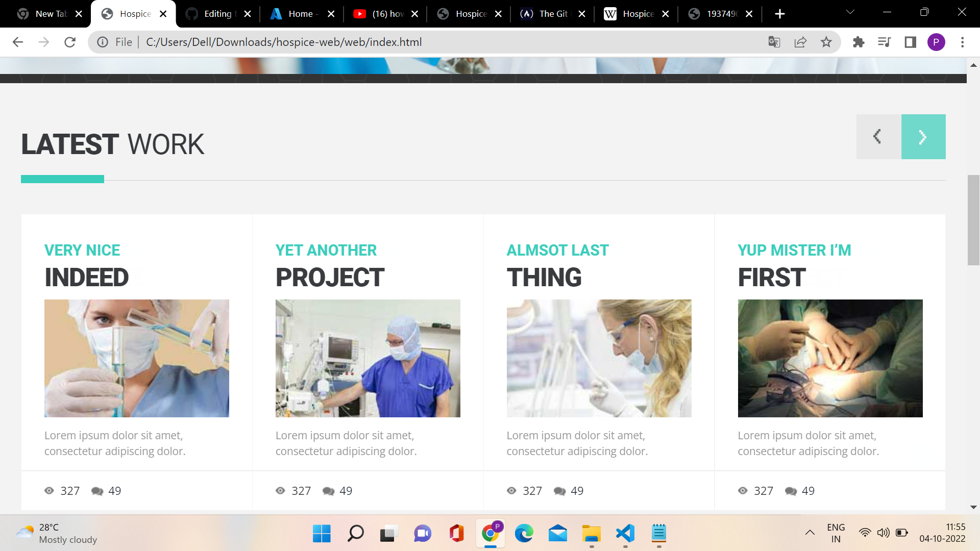Share this page via share icon

(x=800, y=42)
